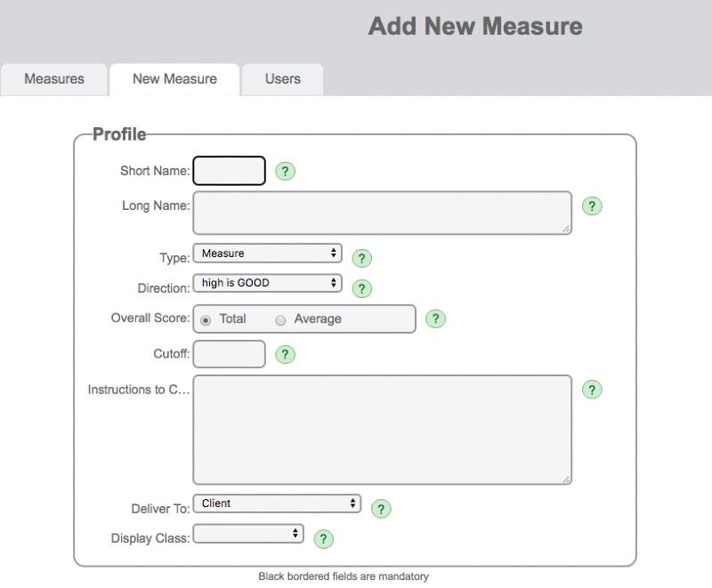This screenshot has width=712, height=588.
Task: Open help for the Short Name field
Action: click(x=285, y=171)
